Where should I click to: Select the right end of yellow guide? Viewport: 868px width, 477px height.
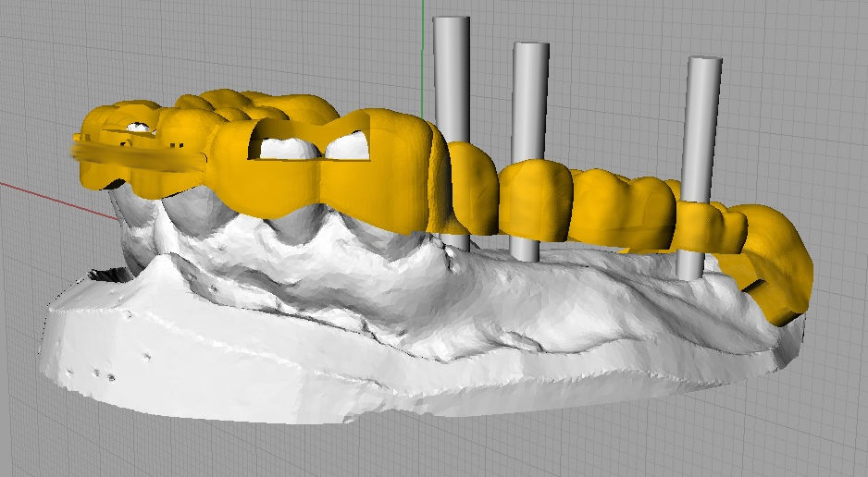click(x=787, y=268)
